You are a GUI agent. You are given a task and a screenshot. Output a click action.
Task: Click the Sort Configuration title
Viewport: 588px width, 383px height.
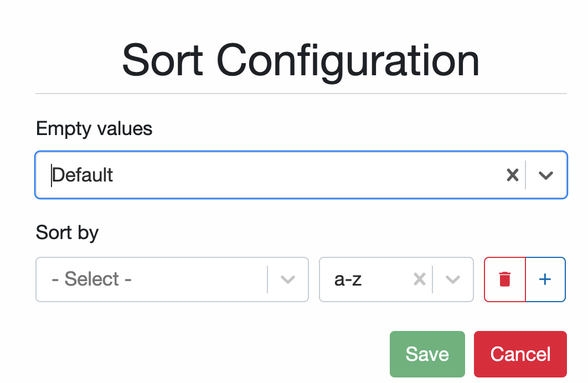(301, 60)
